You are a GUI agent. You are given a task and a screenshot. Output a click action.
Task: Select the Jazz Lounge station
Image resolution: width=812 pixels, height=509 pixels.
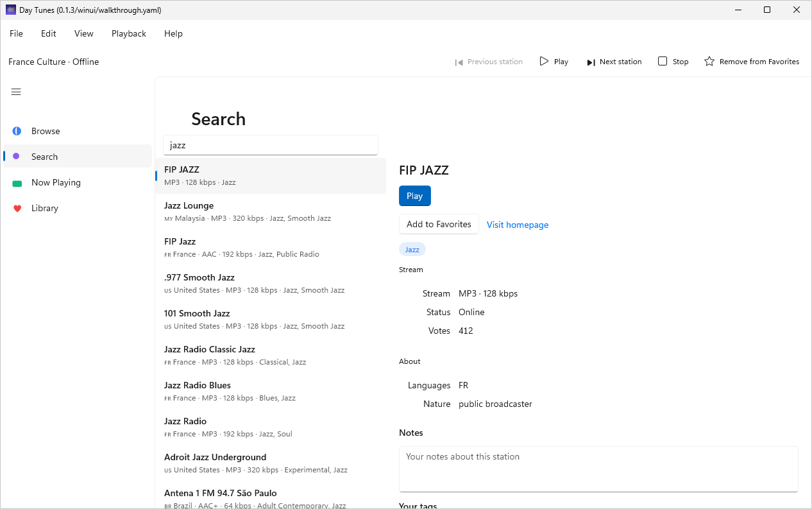pos(271,212)
